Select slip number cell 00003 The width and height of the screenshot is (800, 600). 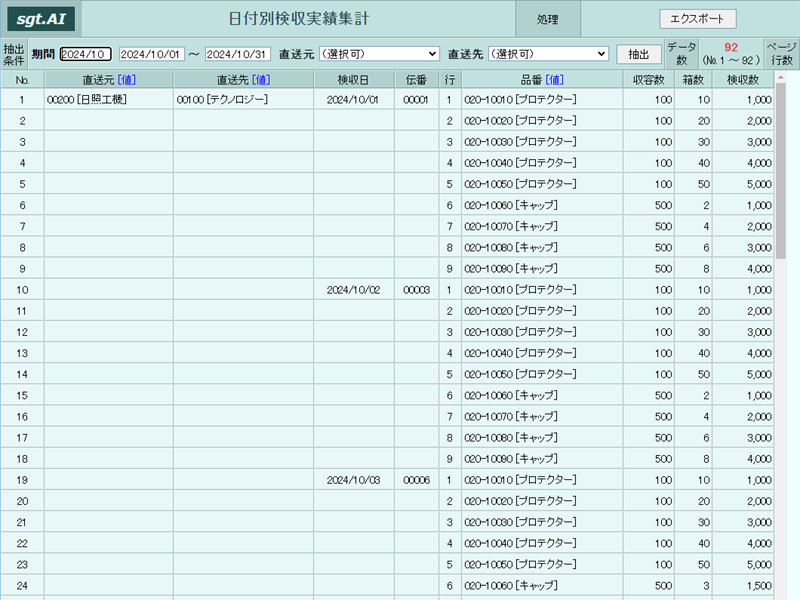[x=416, y=290]
